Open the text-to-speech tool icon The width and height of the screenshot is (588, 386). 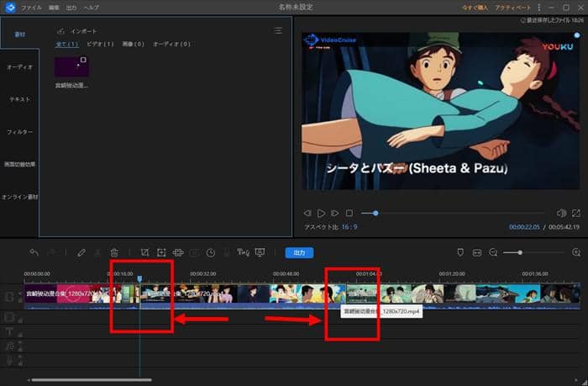(243, 252)
